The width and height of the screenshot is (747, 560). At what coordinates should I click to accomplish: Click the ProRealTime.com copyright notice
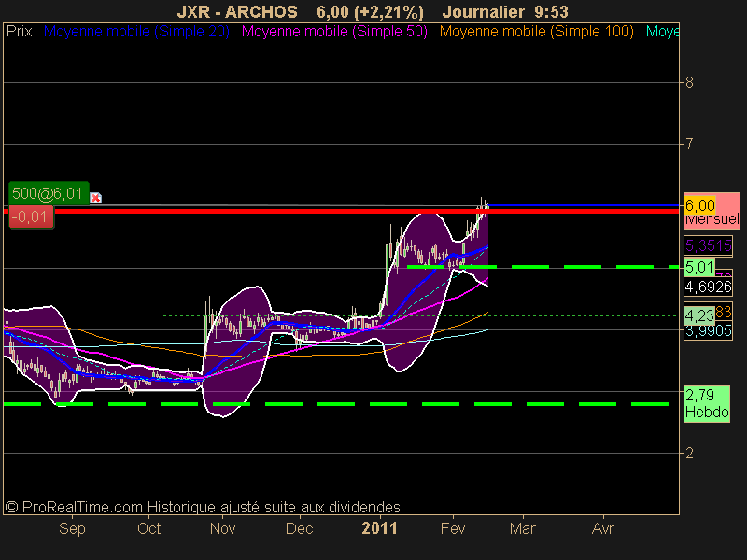point(203,507)
